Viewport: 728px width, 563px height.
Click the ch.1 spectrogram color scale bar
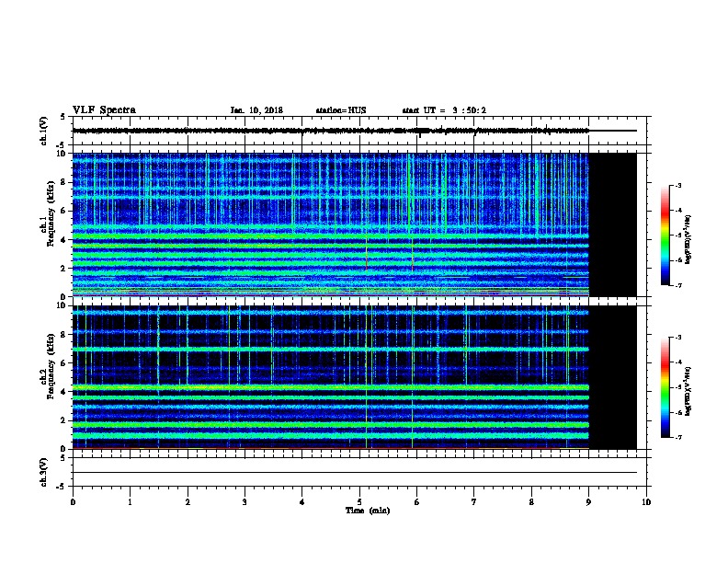pyautogui.click(x=665, y=236)
